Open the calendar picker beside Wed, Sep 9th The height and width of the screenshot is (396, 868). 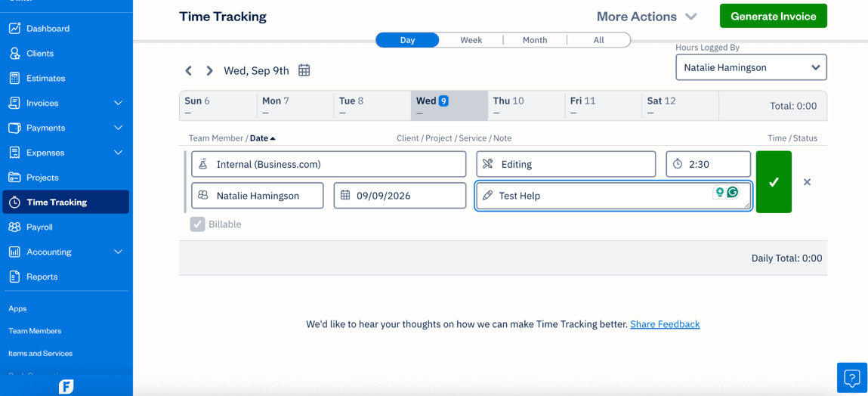(304, 70)
